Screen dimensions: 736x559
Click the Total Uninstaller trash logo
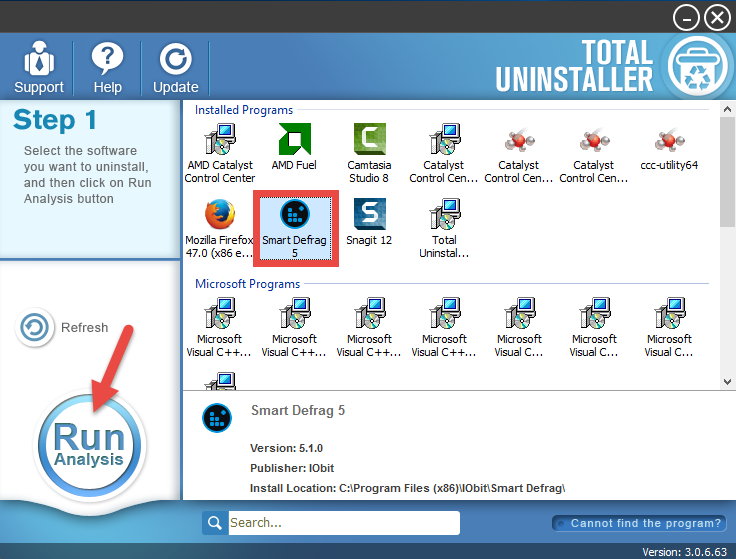pos(697,66)
